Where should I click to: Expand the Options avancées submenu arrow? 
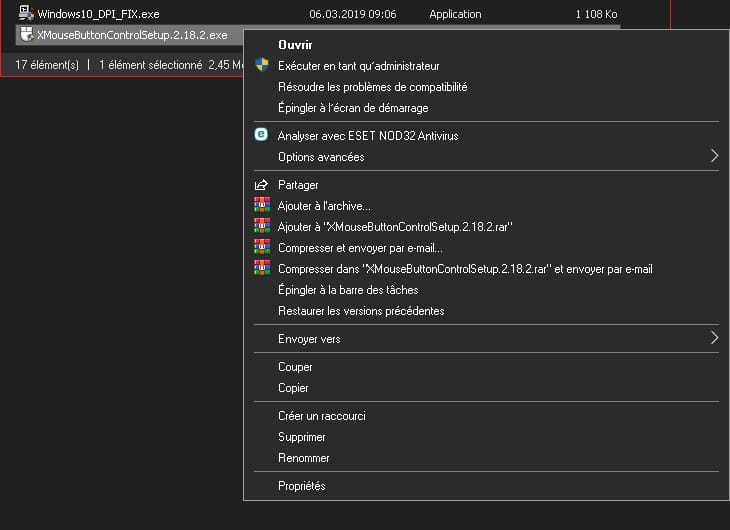pos(714,156)
